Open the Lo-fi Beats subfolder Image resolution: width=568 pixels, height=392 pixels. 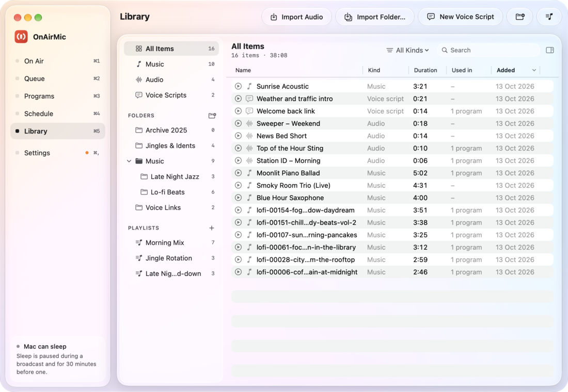click(171, 192)
